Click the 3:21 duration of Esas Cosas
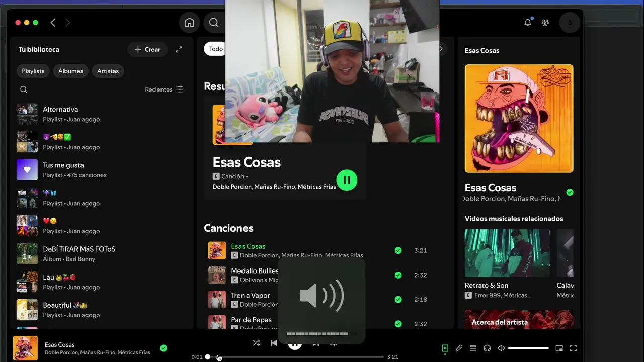 click(420, 250)
